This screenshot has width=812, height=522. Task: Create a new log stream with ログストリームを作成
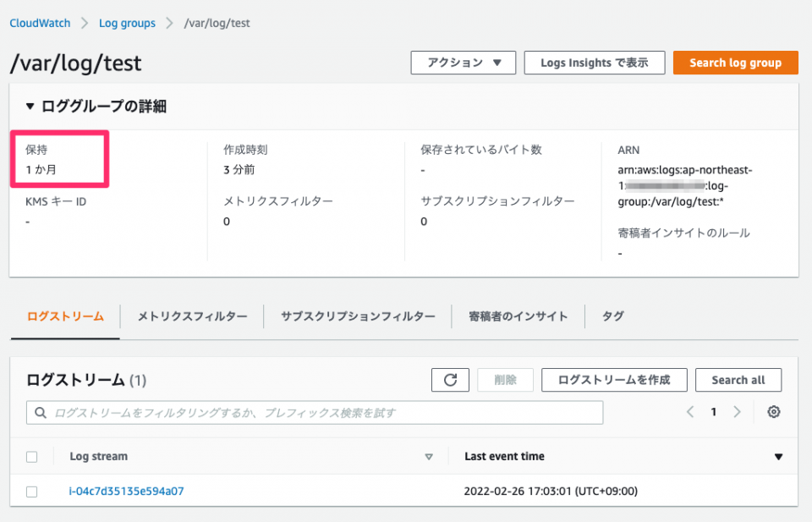coord(614,380)
